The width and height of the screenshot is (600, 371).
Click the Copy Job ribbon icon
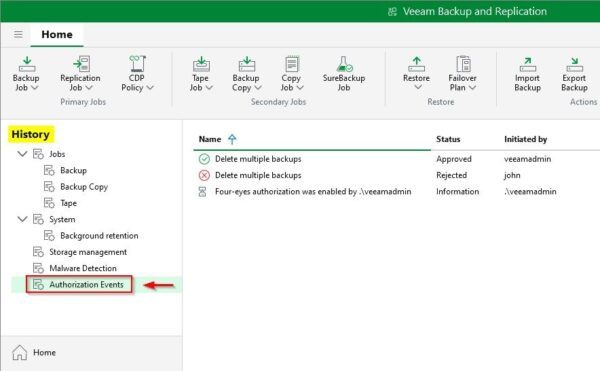tap(292, 64)
